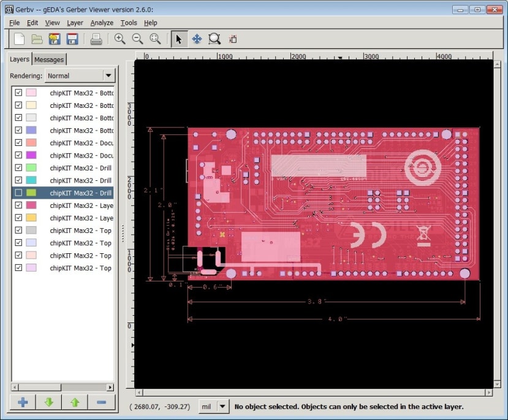Switch to the Layers tab

coord(20,59)
